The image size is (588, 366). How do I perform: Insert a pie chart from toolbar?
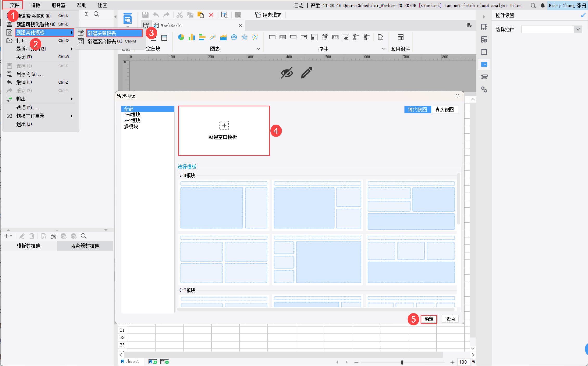[x=181, y=37]
